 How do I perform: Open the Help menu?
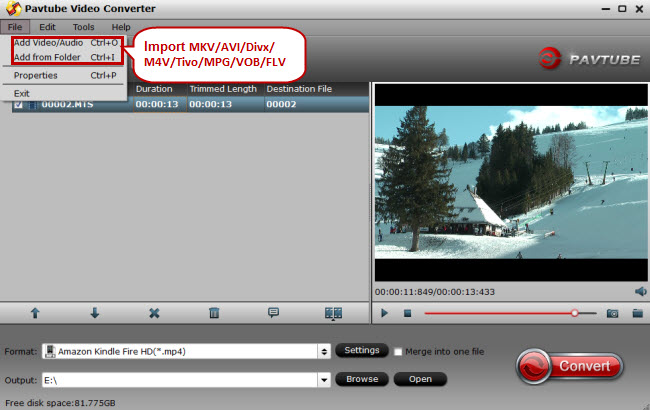click(121, 27)
